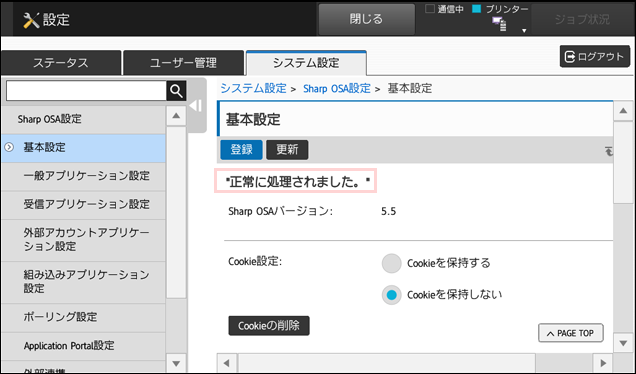Jump to PAGE TOP
Screen dimensions: 636x374
[x=571, y=333]
